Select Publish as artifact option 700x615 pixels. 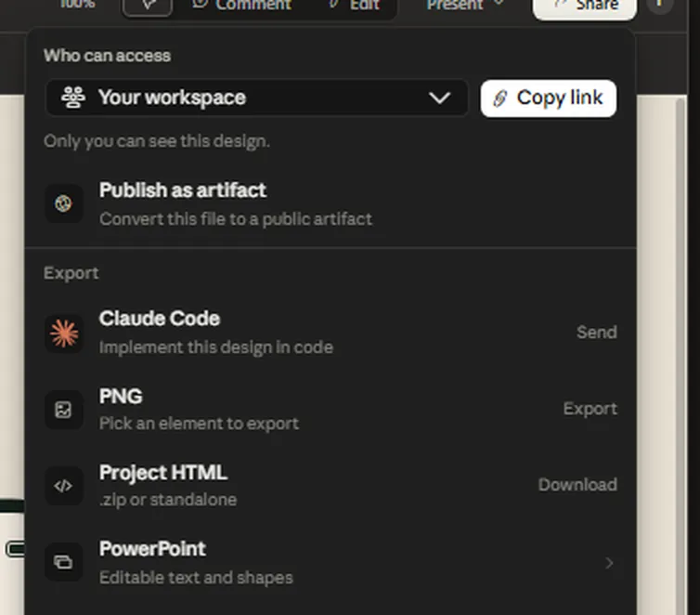tap(331, 203)
